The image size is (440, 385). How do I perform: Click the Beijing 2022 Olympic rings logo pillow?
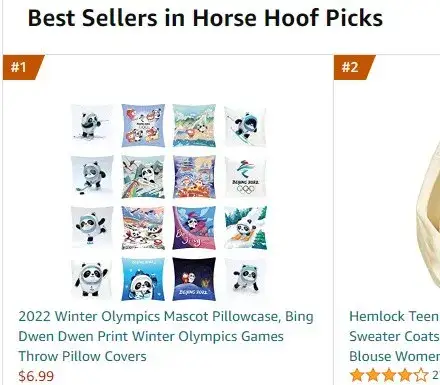tap(245, 177)
